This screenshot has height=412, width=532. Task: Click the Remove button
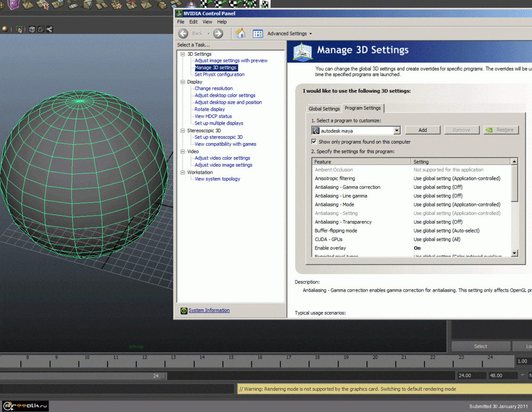pyautogui.click(x=462, y=130)
